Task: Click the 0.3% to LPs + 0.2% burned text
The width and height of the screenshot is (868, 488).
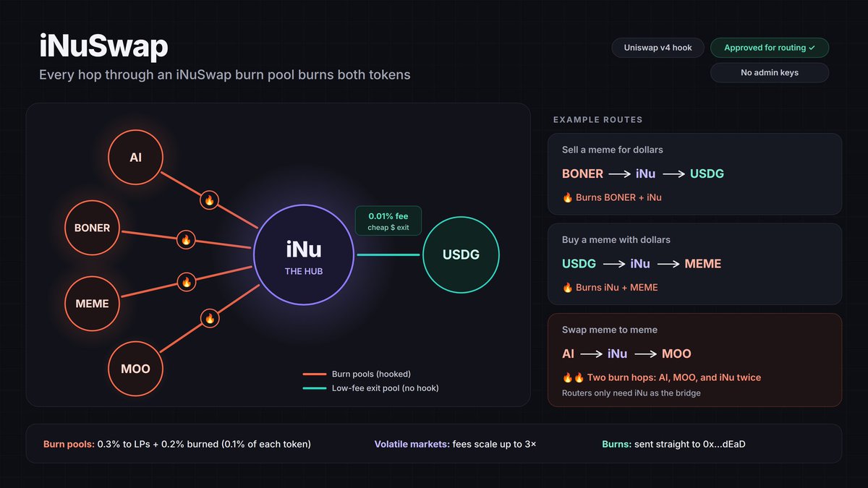Action: [205, 444]
